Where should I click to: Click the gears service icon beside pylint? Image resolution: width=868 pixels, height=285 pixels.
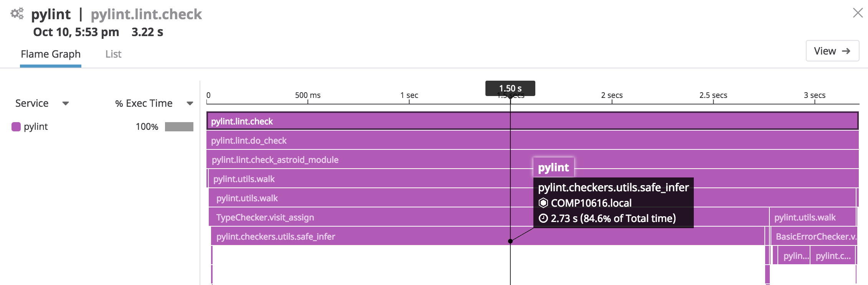17,14
